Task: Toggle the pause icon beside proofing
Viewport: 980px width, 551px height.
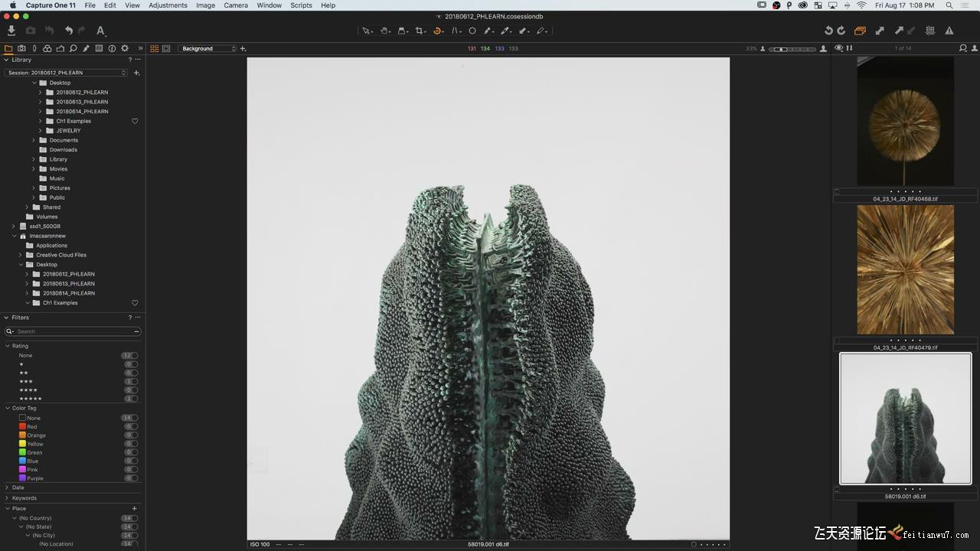Action: click(849, 48)
